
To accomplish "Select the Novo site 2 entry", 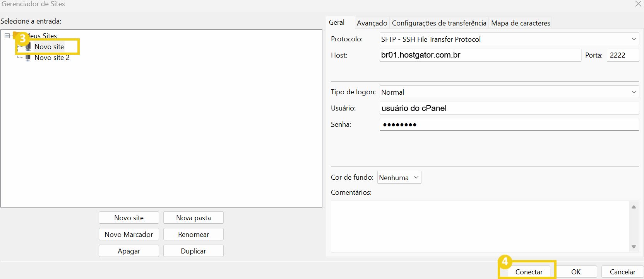I will 52,58.
